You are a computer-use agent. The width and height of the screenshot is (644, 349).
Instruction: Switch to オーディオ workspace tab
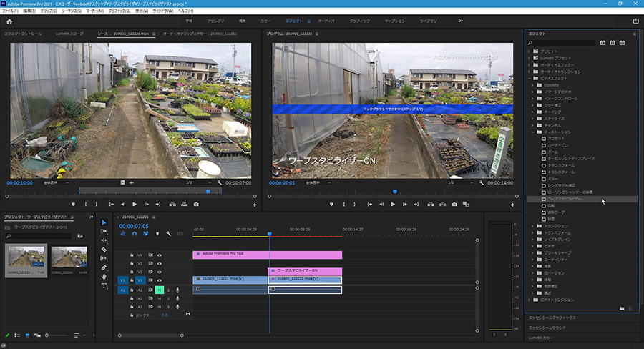tap(326, 21)
